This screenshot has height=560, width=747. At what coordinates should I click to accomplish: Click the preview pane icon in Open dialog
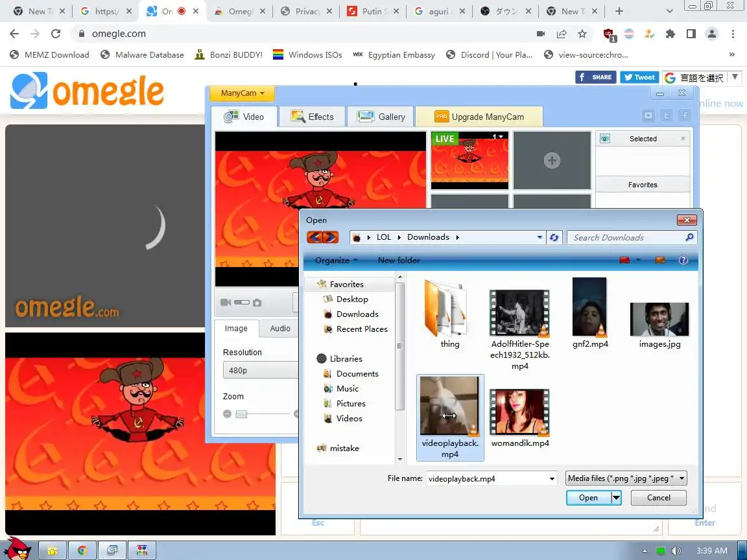click(x=660, y=260)
